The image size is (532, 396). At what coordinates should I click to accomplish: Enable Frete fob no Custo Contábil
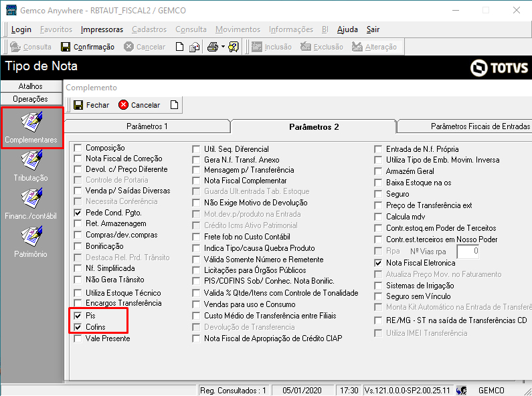pyautogui.click(x=196, y=237)
